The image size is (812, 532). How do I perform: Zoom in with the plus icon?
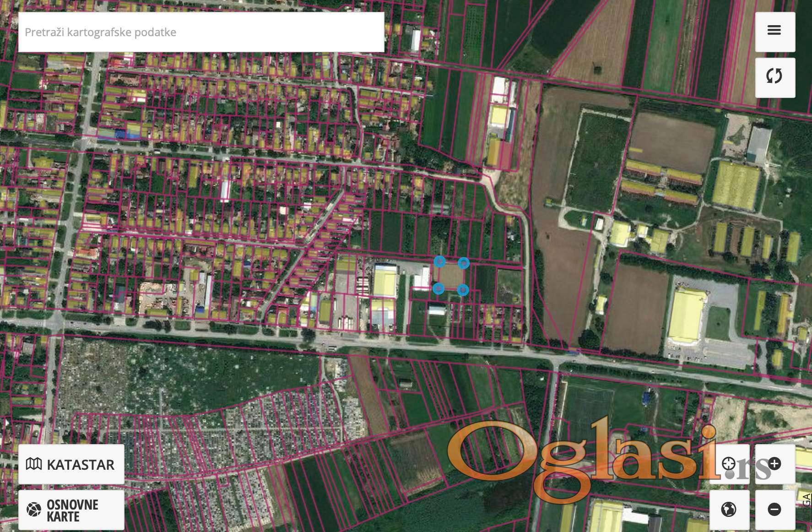click(x=774, y=464)
